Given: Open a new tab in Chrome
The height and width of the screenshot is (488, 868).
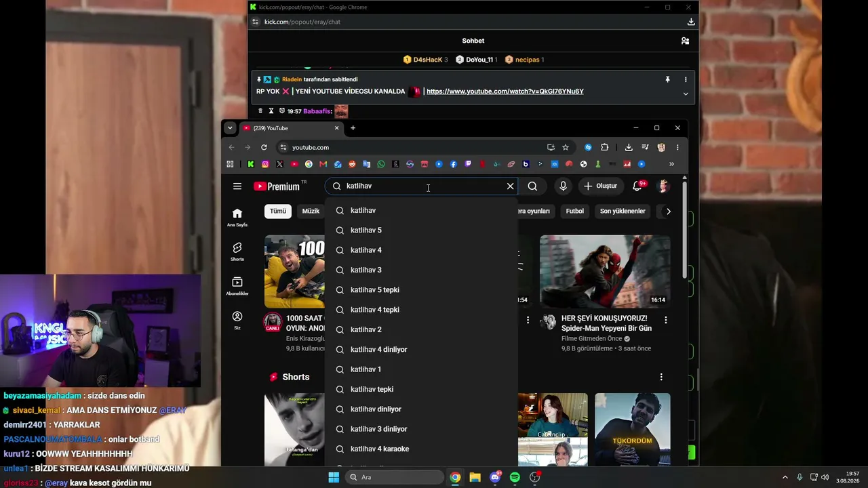Looking at the screenshot, I should [x=353, y=128].
